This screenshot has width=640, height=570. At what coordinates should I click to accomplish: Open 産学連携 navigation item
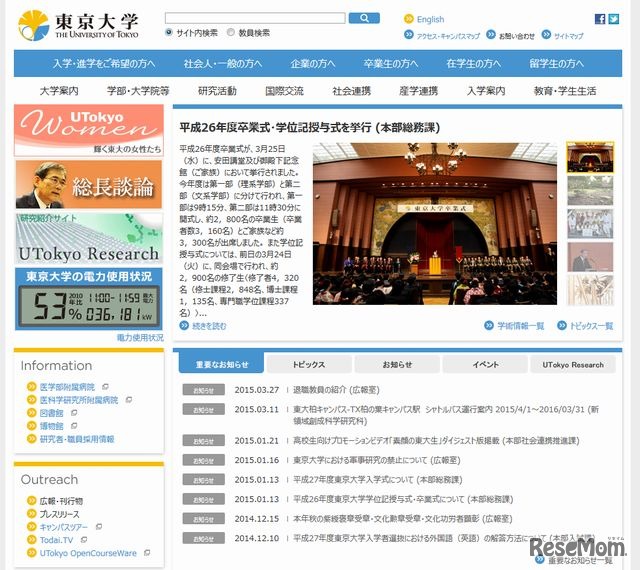418,91
